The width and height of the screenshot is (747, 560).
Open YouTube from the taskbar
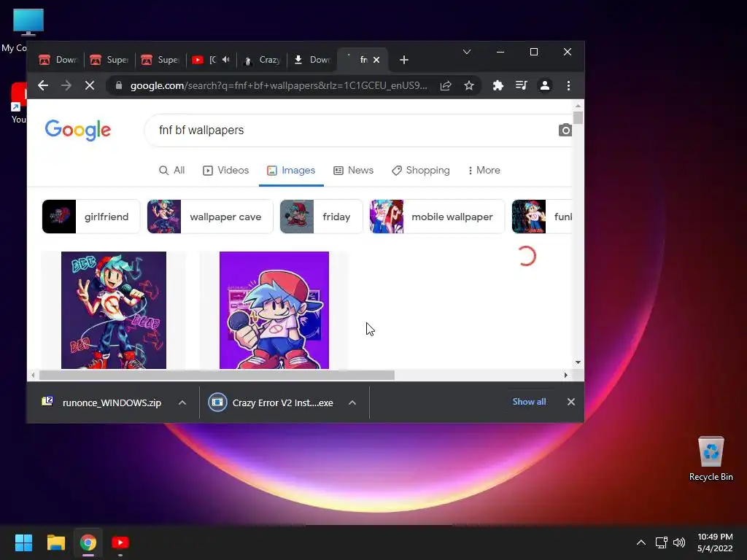click(x=120, y=542)
